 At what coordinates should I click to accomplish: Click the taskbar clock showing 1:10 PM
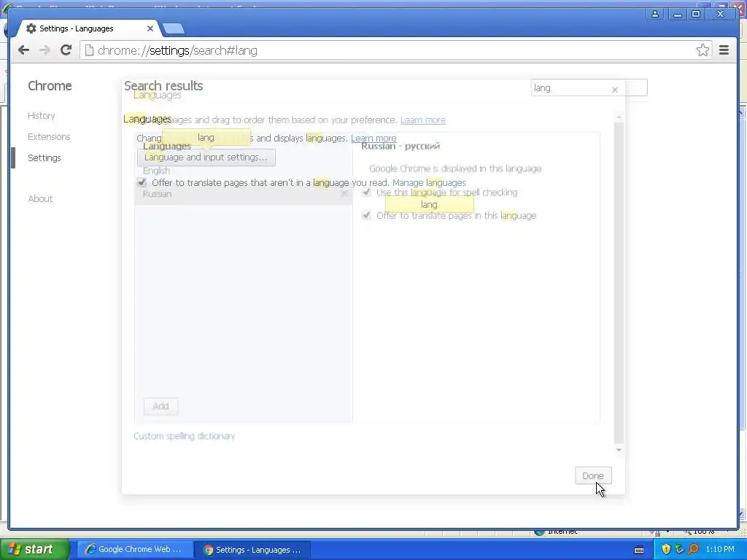click(720, 550)
